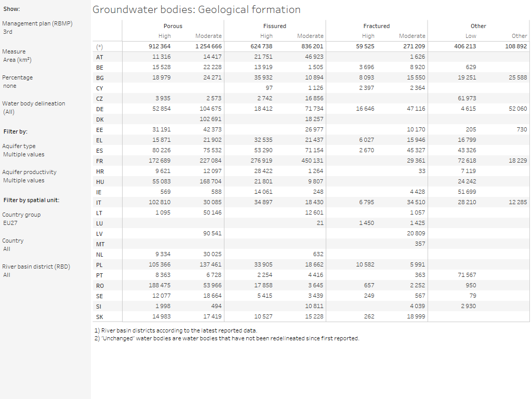Select the BE country row label
This screenshot has width=532, height=399.
click(x=99, y=68)
